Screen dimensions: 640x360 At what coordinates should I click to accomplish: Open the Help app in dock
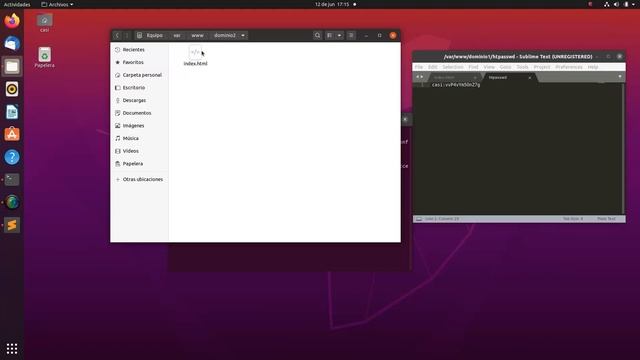pyautogui.click(x=12, y=157)
